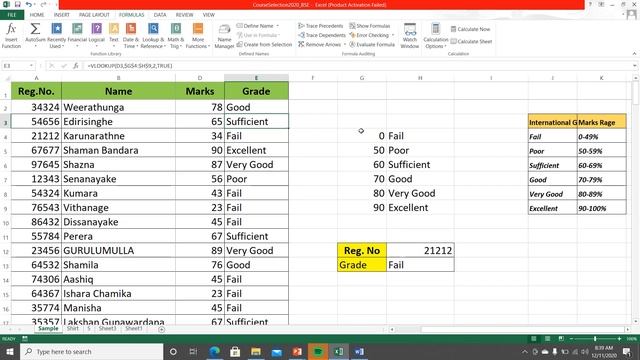This screenshot has height=360, width=640.
Task: Switch to DATA ribbon tab
Action: tap(160, 15)
